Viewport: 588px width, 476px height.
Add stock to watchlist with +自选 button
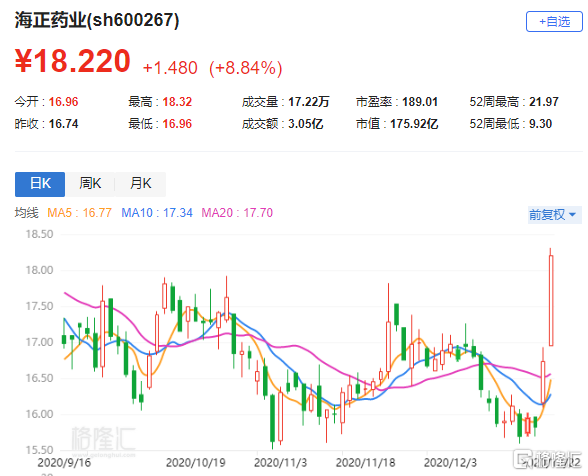(554, 22)
